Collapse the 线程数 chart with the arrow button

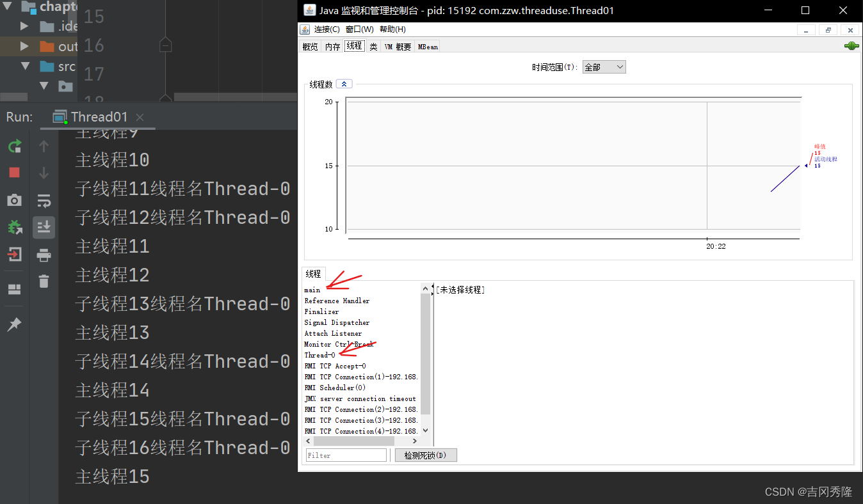pos(344,84)
